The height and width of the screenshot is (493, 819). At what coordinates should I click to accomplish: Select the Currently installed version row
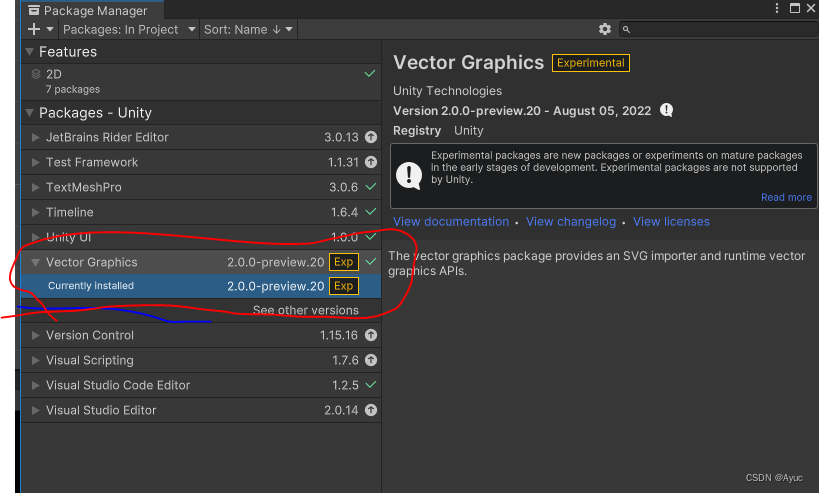pyautogui.click(x=201, y=286)
